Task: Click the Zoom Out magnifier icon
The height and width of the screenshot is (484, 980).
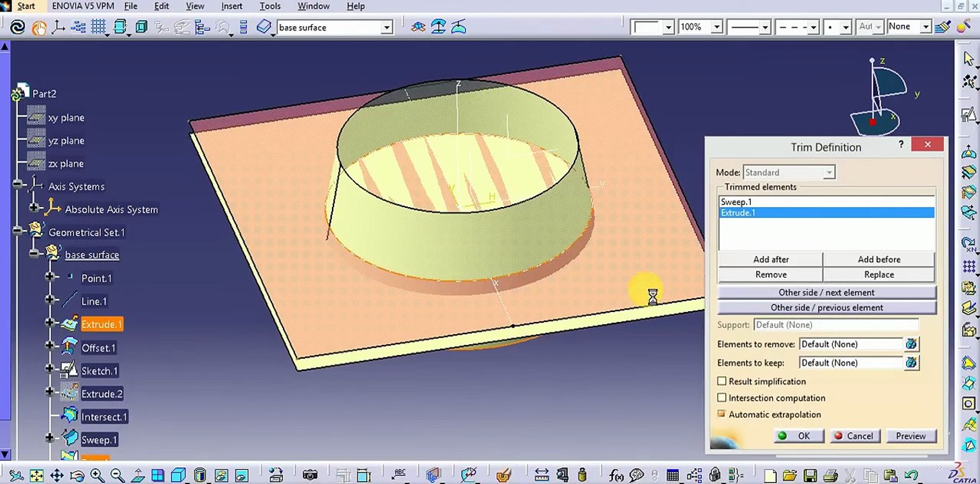Action: point(117,476)
